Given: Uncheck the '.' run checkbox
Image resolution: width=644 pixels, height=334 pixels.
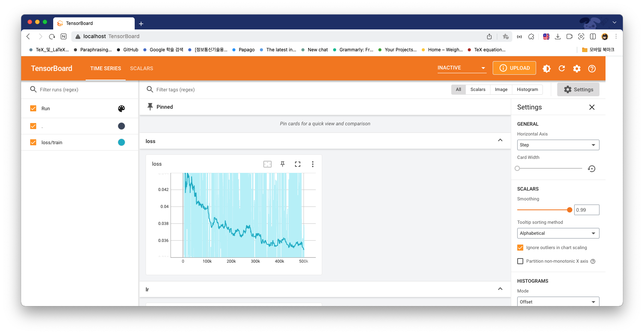Looking at the screenshot, I should 33,126.
